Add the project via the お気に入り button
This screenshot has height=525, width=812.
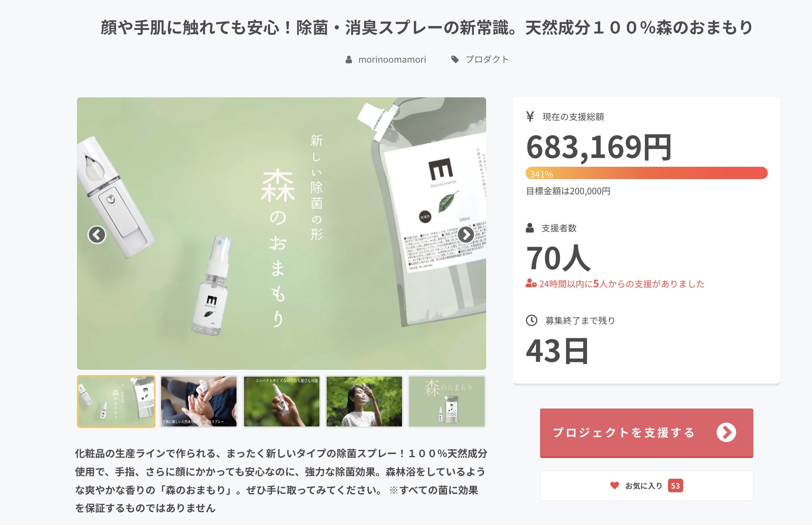tap(646, 486)
